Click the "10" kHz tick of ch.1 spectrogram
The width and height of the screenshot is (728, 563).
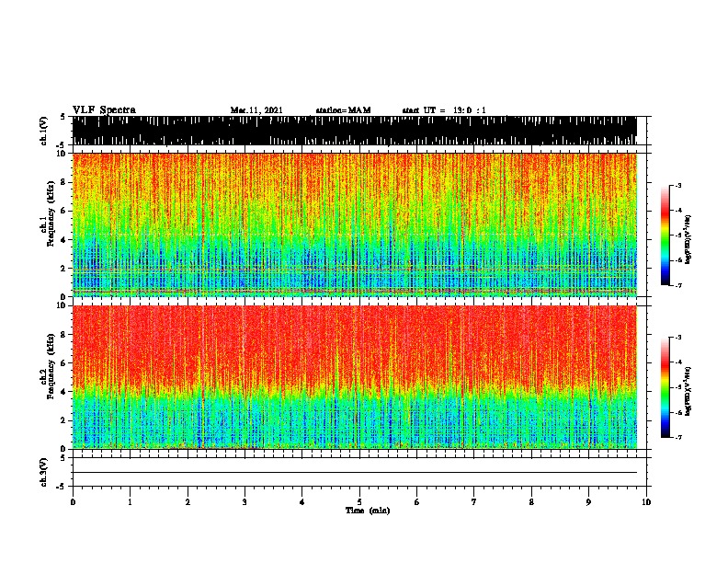tap(63, 154)
